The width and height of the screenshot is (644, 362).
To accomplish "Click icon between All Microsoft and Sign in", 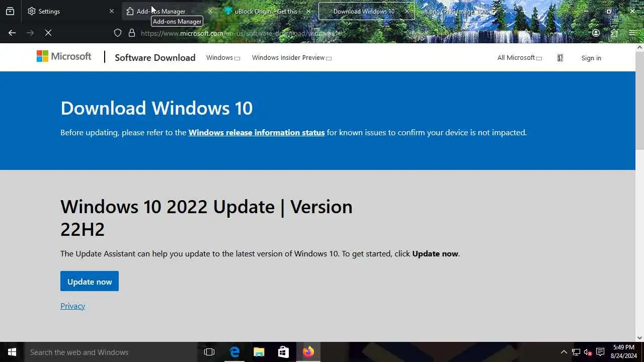I will pos(560,58).
